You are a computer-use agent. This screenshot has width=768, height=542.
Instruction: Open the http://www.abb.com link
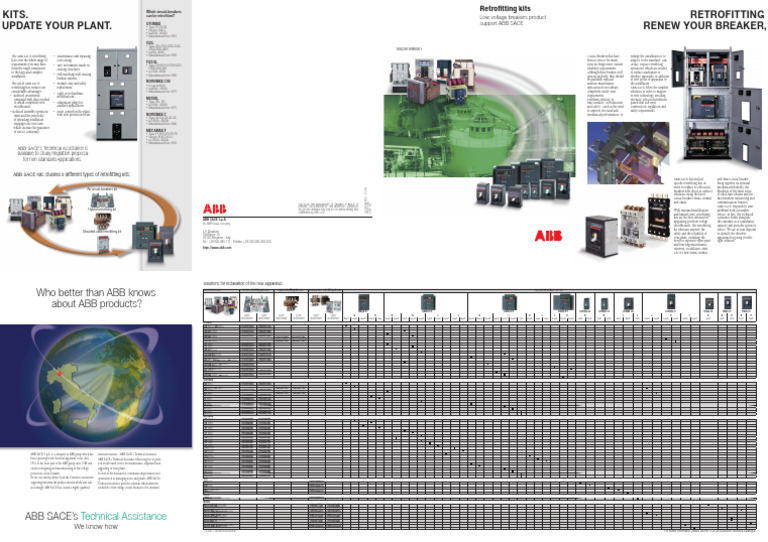click(217, 248)
